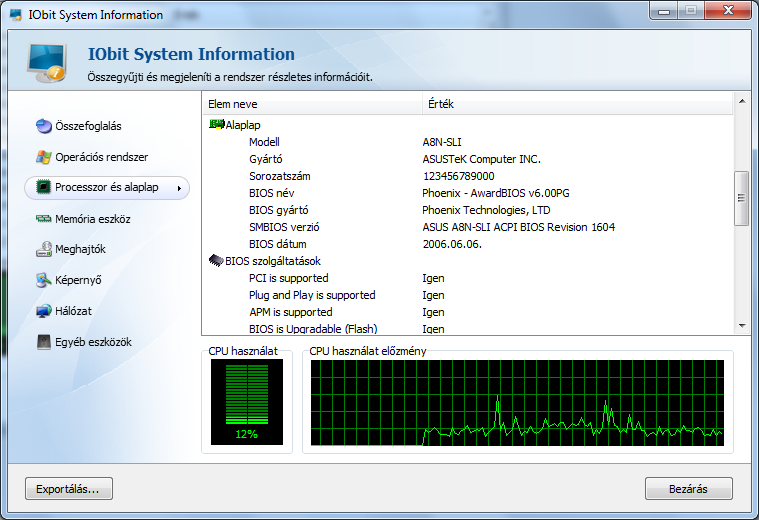Click the ASUSTeK Computer INC. value
Screen dimensions: 759x520
[x=482, y=159]
